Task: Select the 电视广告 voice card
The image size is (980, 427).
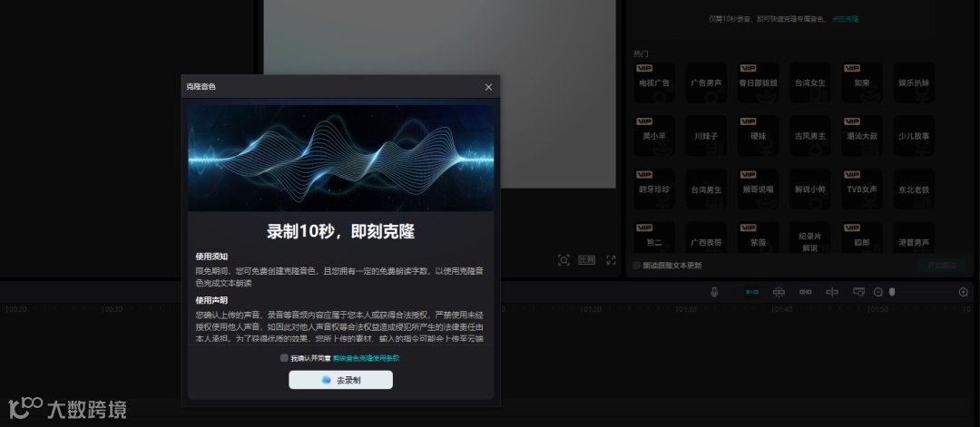Action: click(654, 82)
